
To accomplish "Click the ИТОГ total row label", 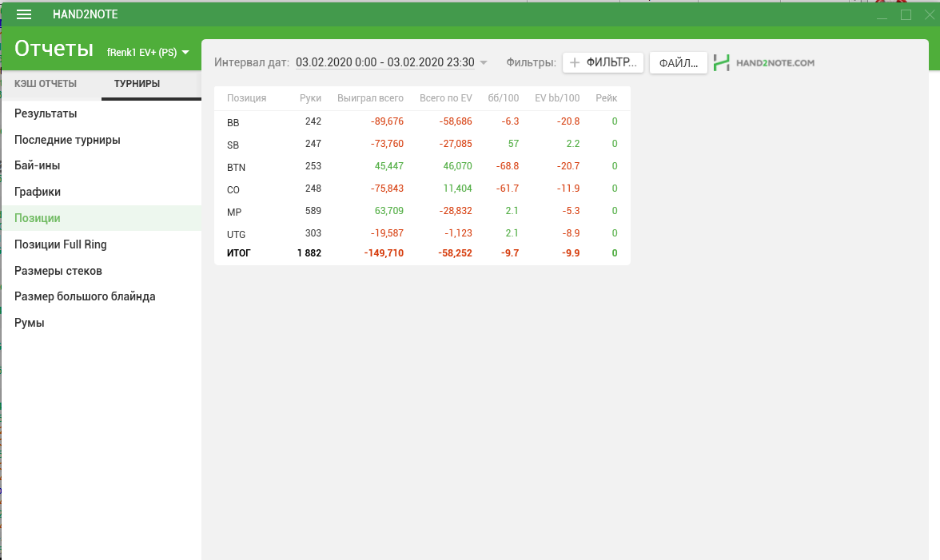I will point(238,252).
